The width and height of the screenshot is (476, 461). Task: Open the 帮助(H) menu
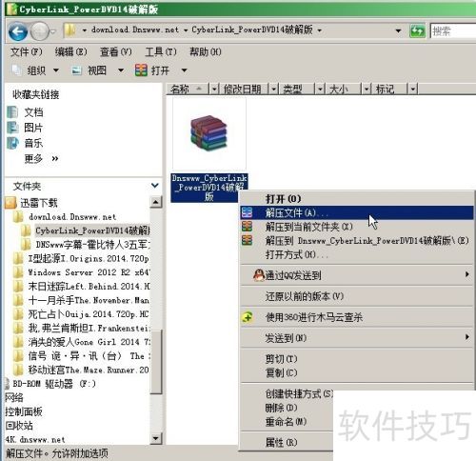[x=206, y=51]
